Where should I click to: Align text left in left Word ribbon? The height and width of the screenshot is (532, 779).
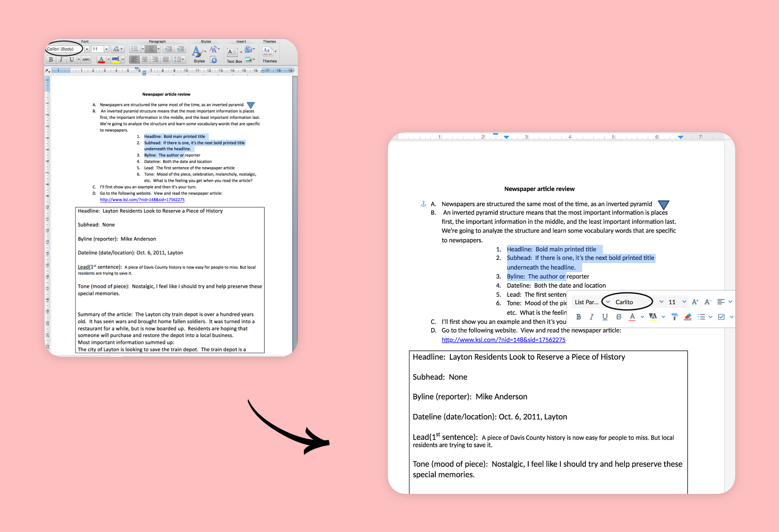coord(134,60)
